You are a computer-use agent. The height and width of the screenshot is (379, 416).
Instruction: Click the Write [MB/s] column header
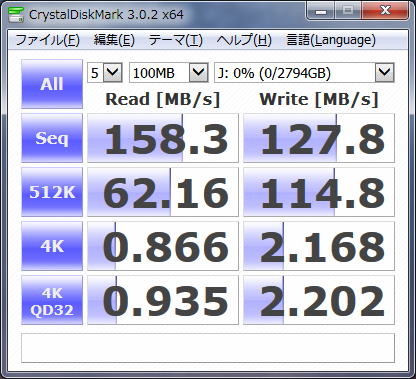[319, 100]
